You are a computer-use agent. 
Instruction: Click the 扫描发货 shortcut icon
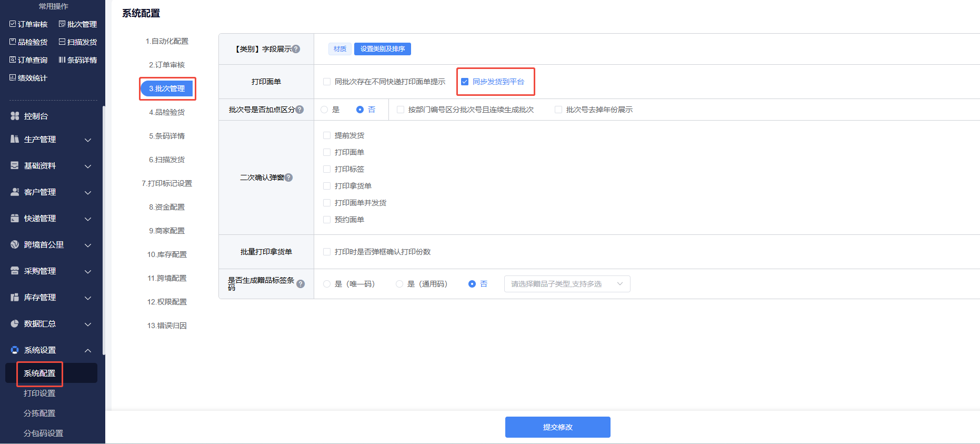coord(62,42)
